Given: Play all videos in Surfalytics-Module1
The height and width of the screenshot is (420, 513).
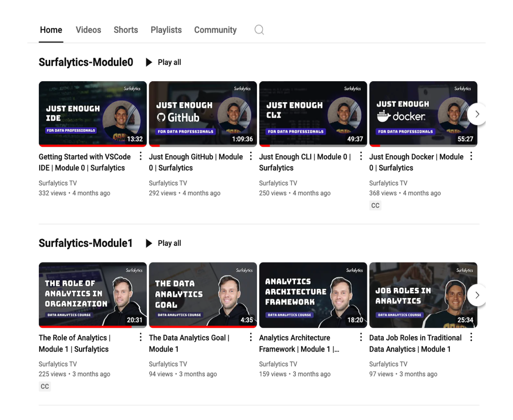Looking at the screenshot, I should (x=163, y=243).
